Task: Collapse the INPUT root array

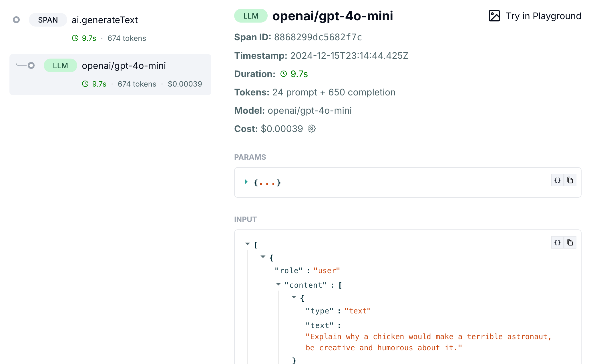Action: 248,244
